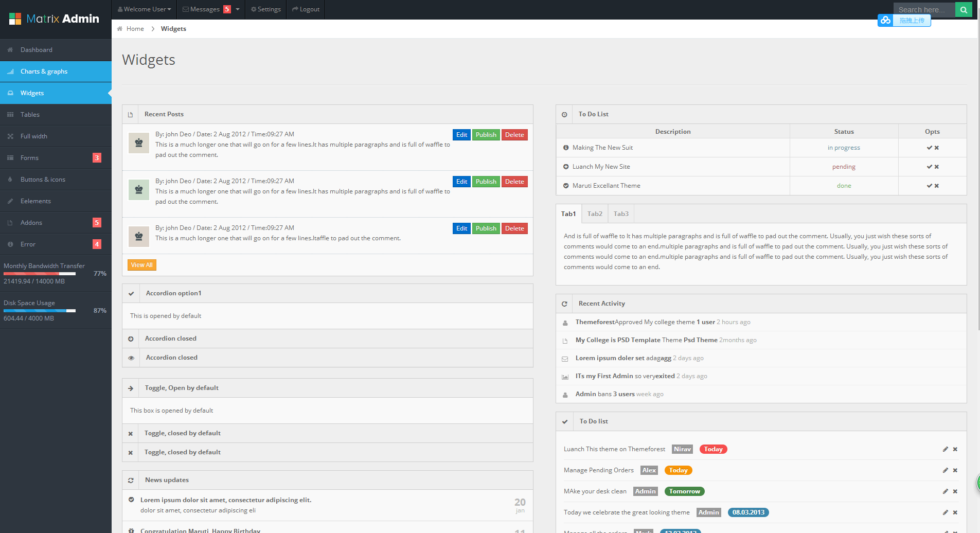980x533 pixels.
Task: Click the To Do List clock icon
Action: click(564, 115)
